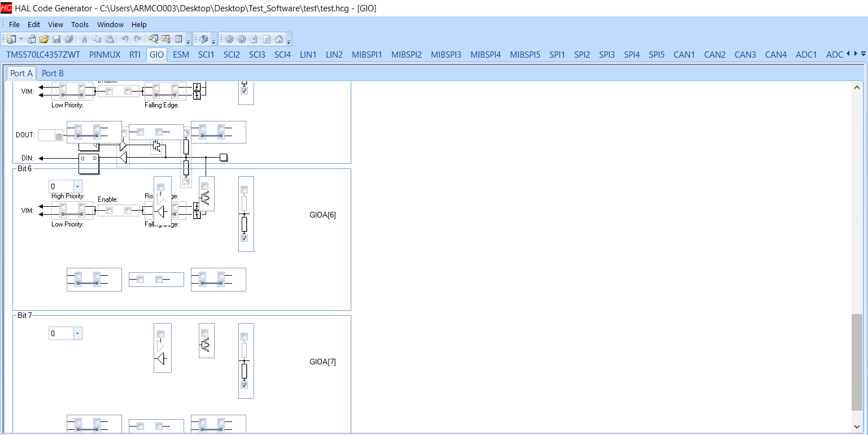Switch to the CAN1 tab
The width and height of the screenshot is (868, 435).
tap(684, 55)
